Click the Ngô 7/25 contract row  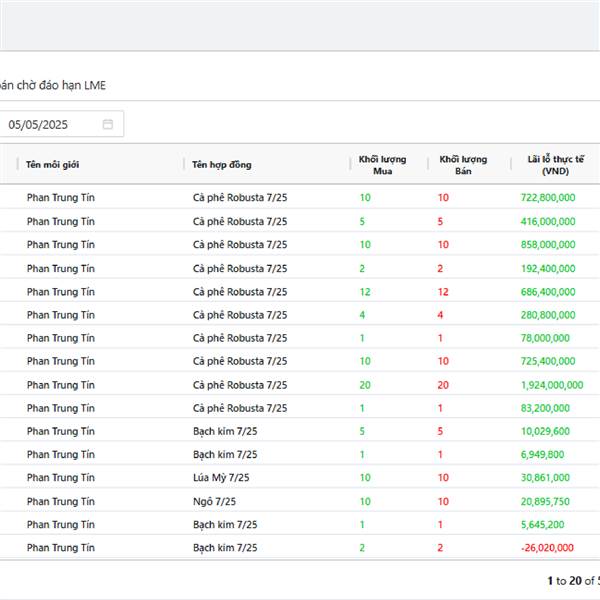(x=300, y=501)
